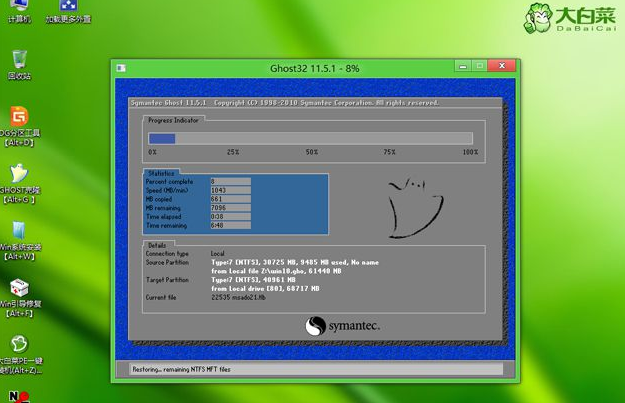Click the MB copied value 661
Screen dimensions: 625x403
click(230, 199)
